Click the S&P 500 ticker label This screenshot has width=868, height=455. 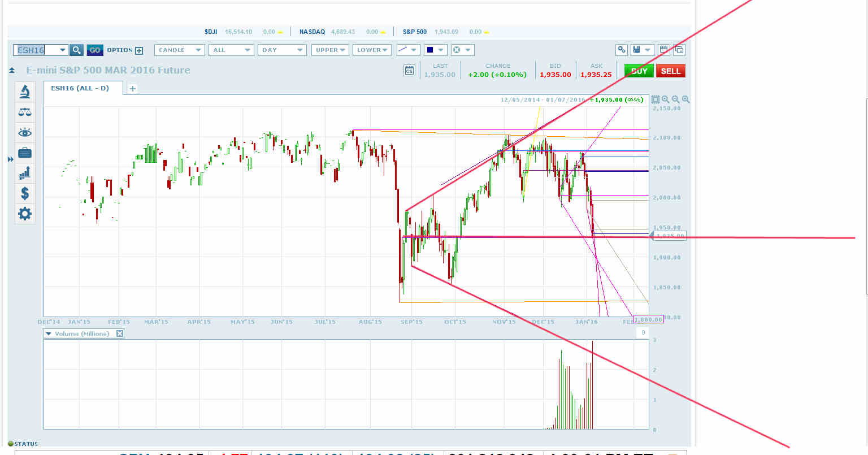pyautogui.click(x=415, y=32)
